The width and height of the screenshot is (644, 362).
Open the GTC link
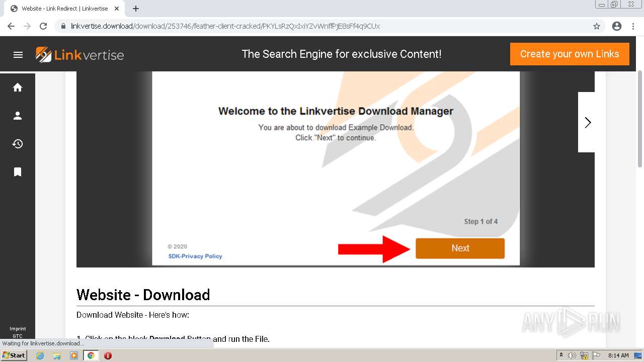[18, 336]
